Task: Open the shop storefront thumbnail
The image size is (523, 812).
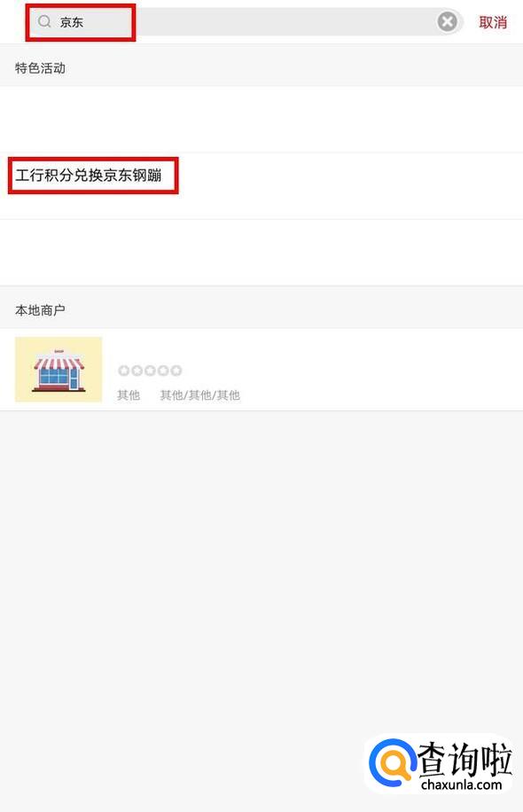Action: 59,370
